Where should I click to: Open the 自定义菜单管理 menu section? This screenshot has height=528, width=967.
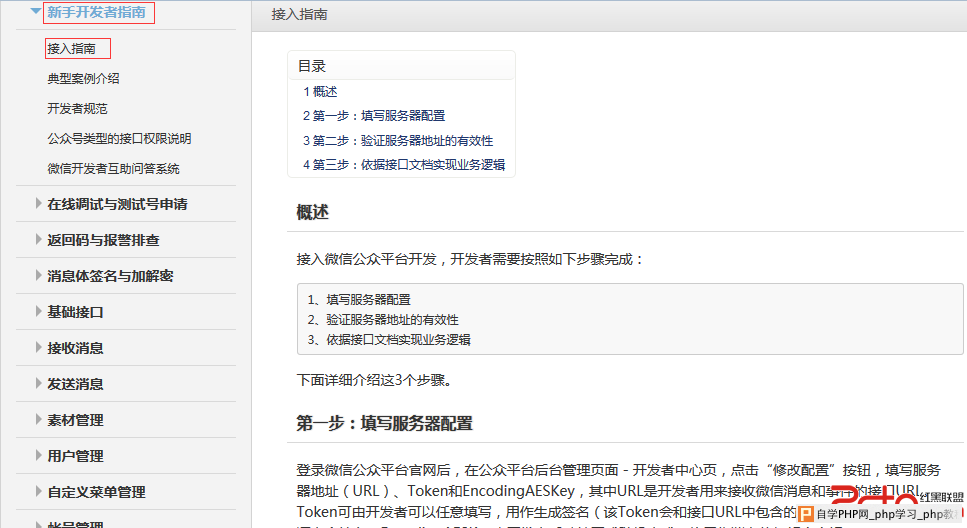tap(96, 492)
